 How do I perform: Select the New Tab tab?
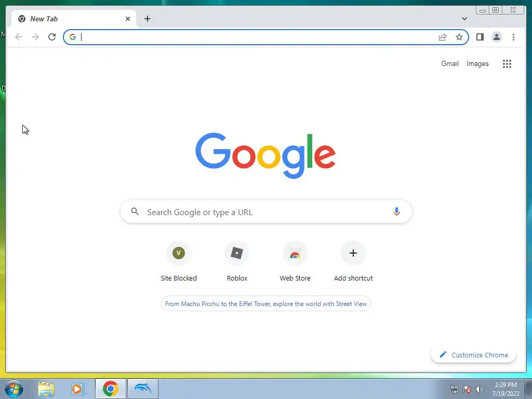coord(74,19)
